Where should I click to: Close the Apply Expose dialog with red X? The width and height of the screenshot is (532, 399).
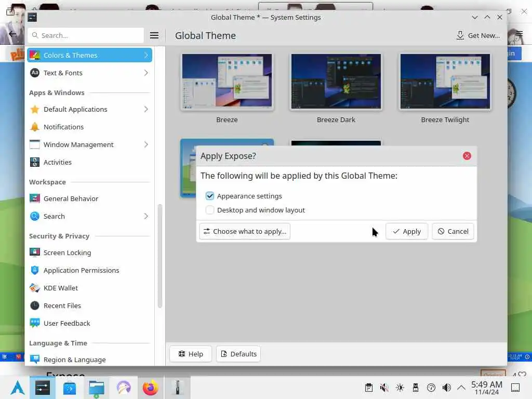point(467,156)
